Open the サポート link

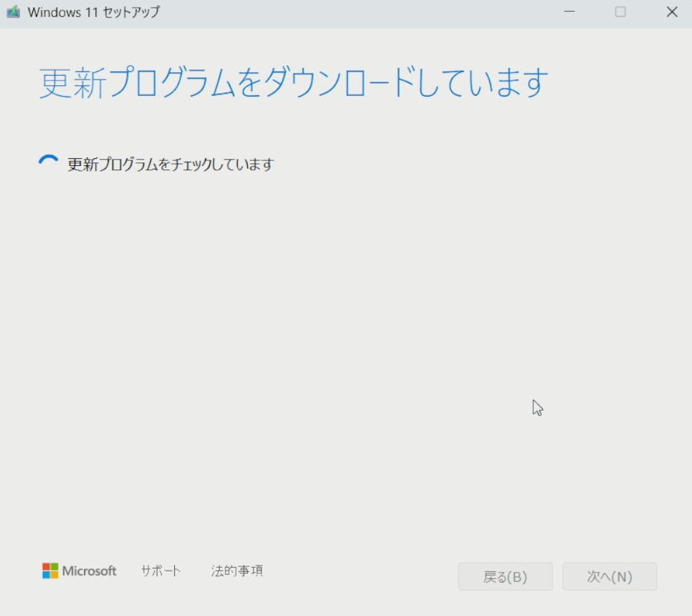pyautogui.click(x=161, y=570)
